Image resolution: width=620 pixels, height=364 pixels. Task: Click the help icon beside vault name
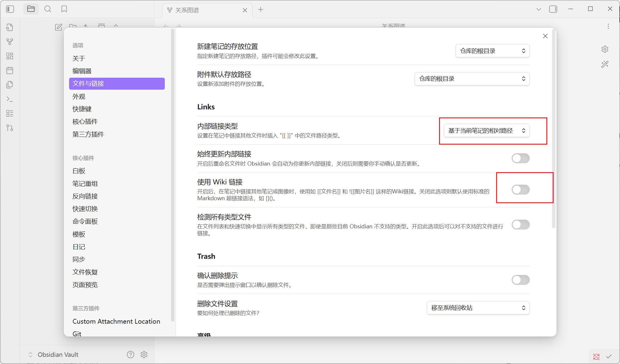[130, 354]
